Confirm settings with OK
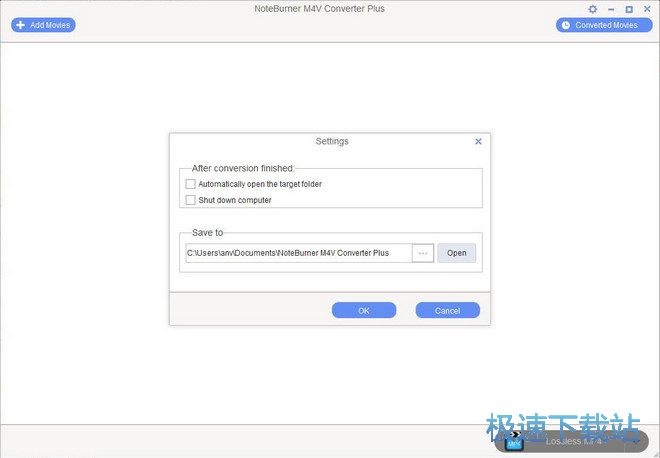Screen dimensions: 660x458 coord(364,311)
